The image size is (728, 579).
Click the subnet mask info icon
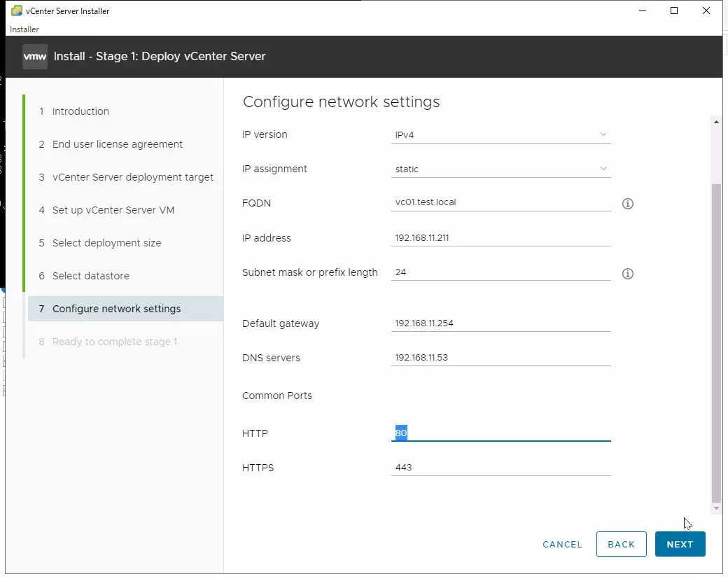(627, 274)
